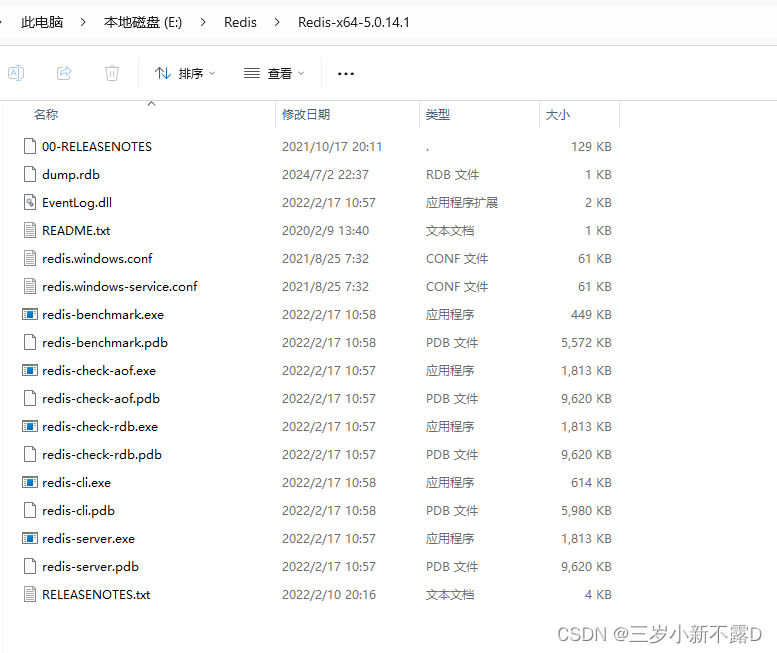Image resolution: width=777 pixels, height=653 pixels.
Task: Sort by 类型 column header
Action: (x=438, y=115)
